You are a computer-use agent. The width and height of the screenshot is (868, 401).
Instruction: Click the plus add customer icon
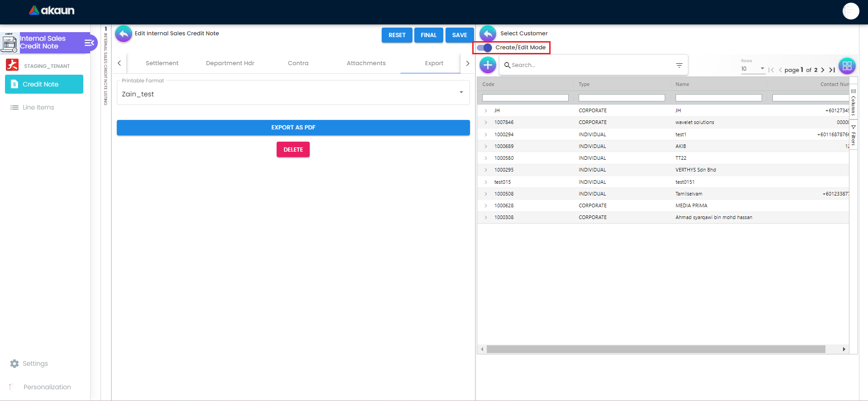[488, 65]
